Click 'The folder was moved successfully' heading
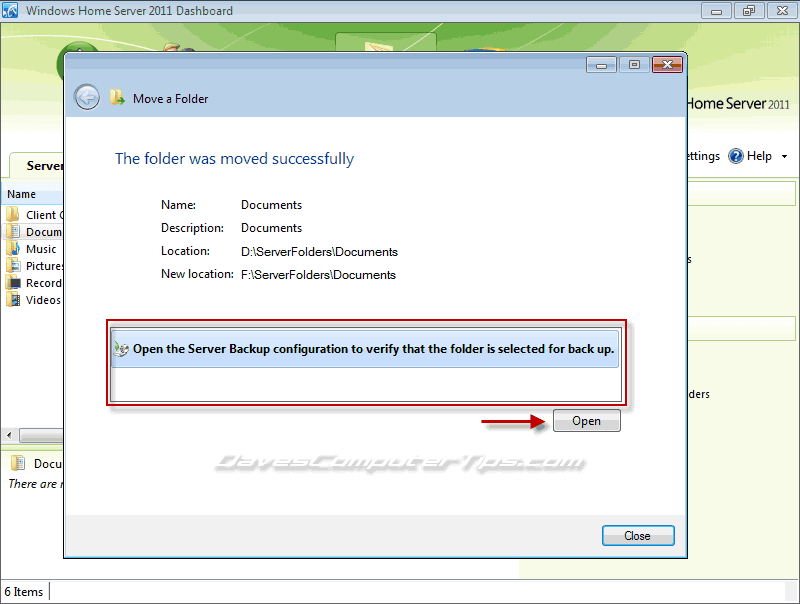The height and width of the screenshot is (604, 800). pos(234,159)
